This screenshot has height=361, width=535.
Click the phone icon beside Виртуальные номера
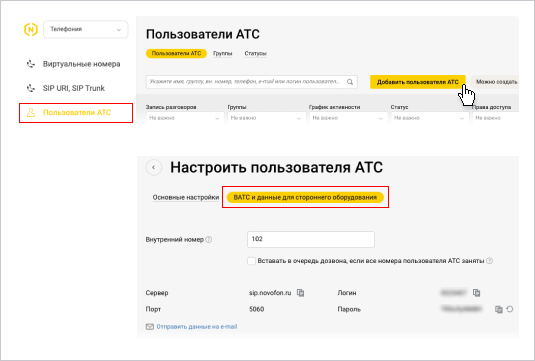click(31, 64)
